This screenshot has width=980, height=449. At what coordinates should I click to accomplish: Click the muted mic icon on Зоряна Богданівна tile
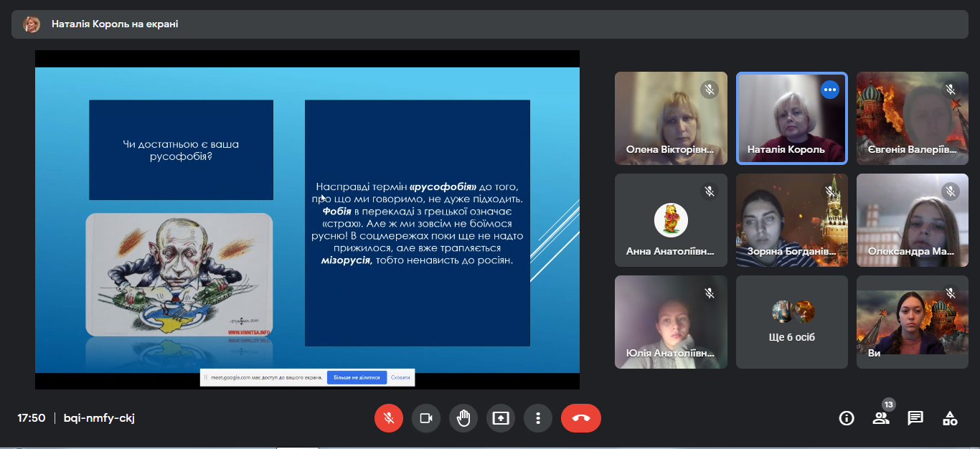pos(830,191)
